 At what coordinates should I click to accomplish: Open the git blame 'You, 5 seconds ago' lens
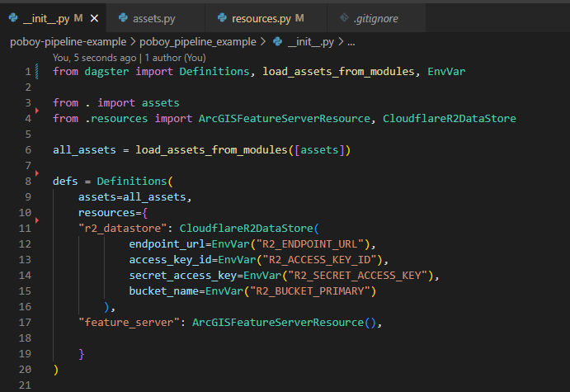pyautogui.click(x=95, y=58)
